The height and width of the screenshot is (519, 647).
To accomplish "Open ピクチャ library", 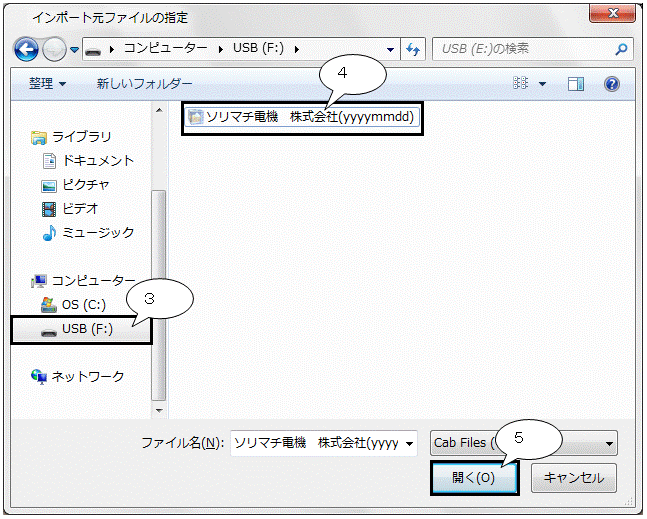I will pos(85,185).
